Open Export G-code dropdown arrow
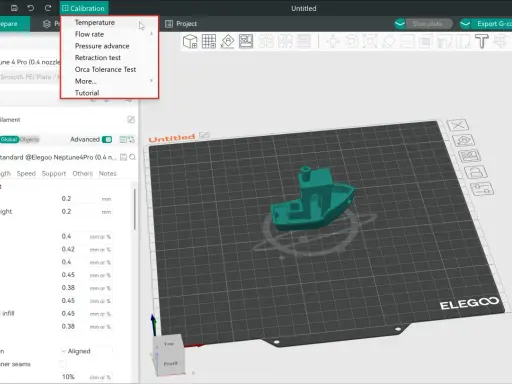 point(465,24)
